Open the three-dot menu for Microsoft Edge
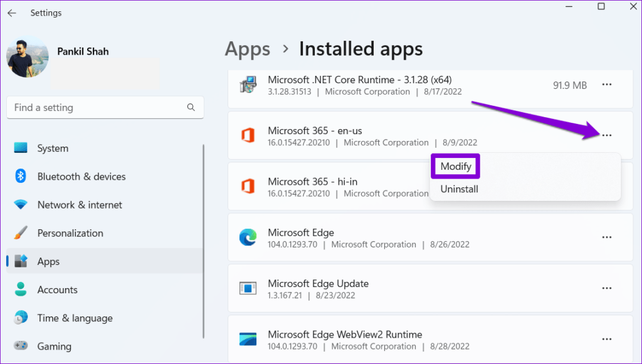Image resolution: width=642 pixels, height=364 pixels. pos(606,237)
